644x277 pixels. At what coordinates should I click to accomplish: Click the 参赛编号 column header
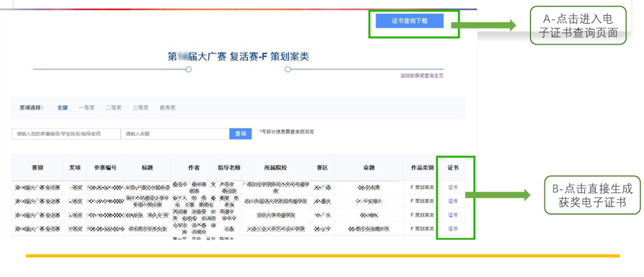pos(105,168)
